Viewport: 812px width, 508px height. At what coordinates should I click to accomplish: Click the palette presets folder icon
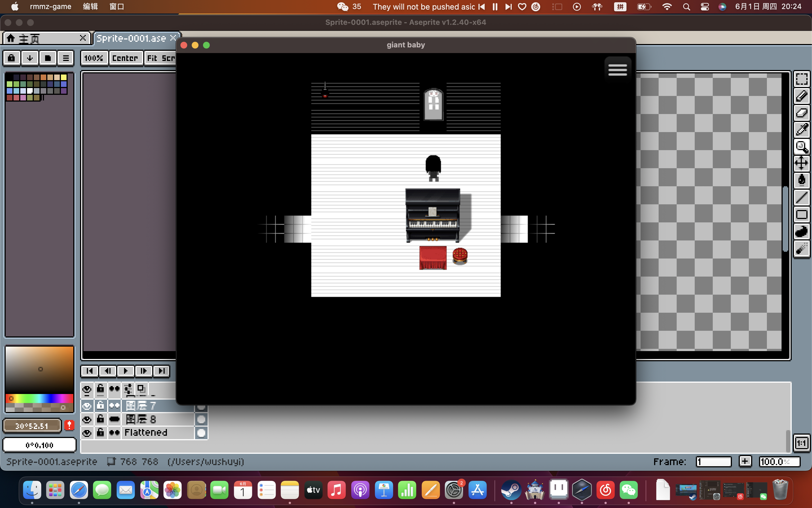(x=48, y=58)
